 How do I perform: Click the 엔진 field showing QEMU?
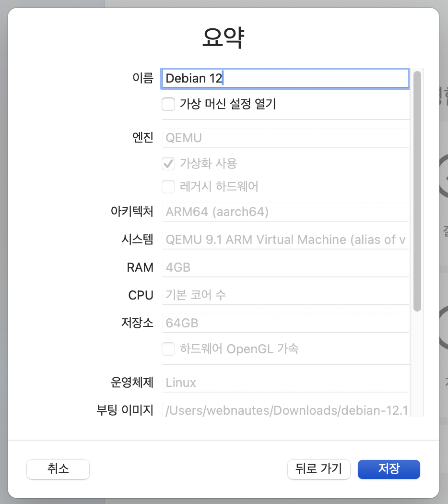pos(285,138)
